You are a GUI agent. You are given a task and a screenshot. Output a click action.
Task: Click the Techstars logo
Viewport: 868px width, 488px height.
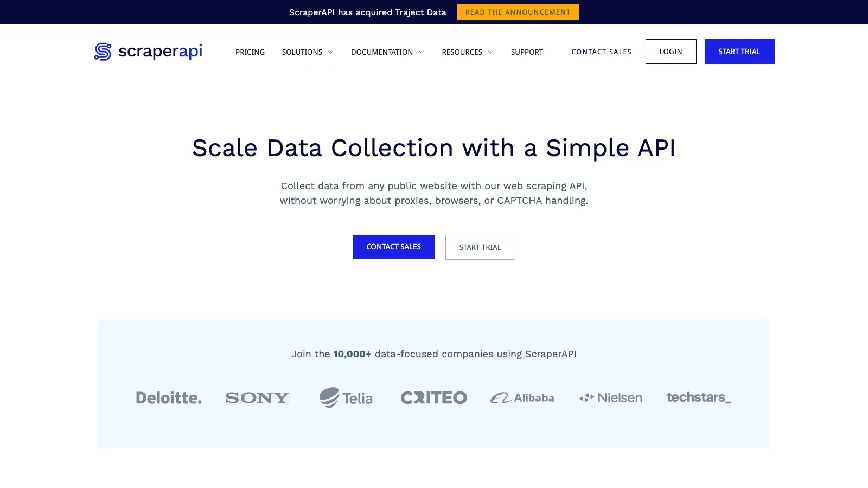click(x=699, y=397)
